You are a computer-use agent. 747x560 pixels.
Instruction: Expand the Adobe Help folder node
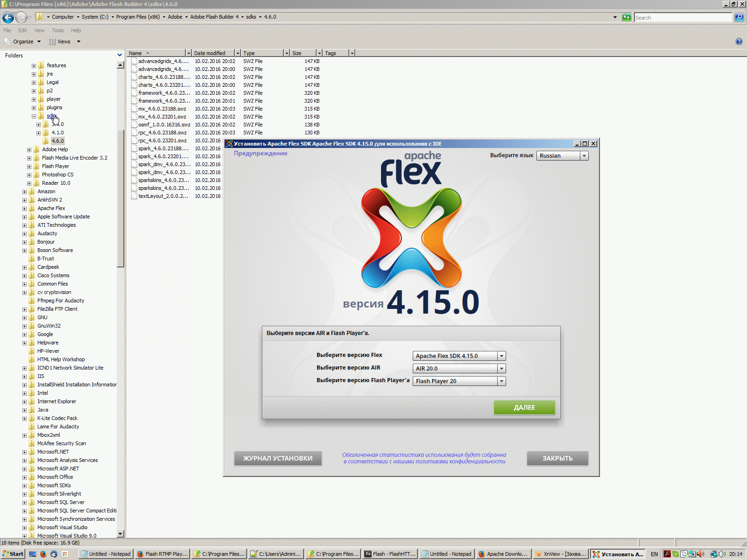click(x=29, y=150)
